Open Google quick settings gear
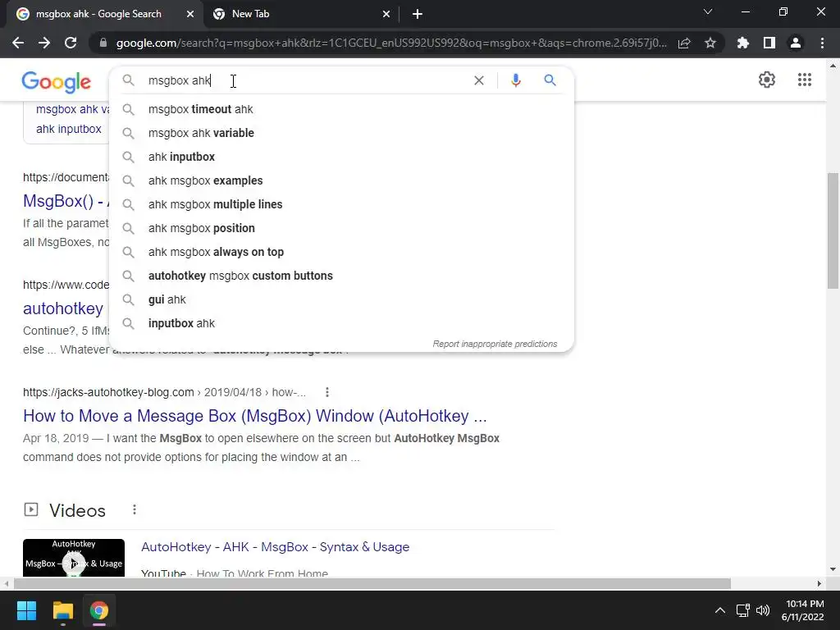 coord(767,80)
